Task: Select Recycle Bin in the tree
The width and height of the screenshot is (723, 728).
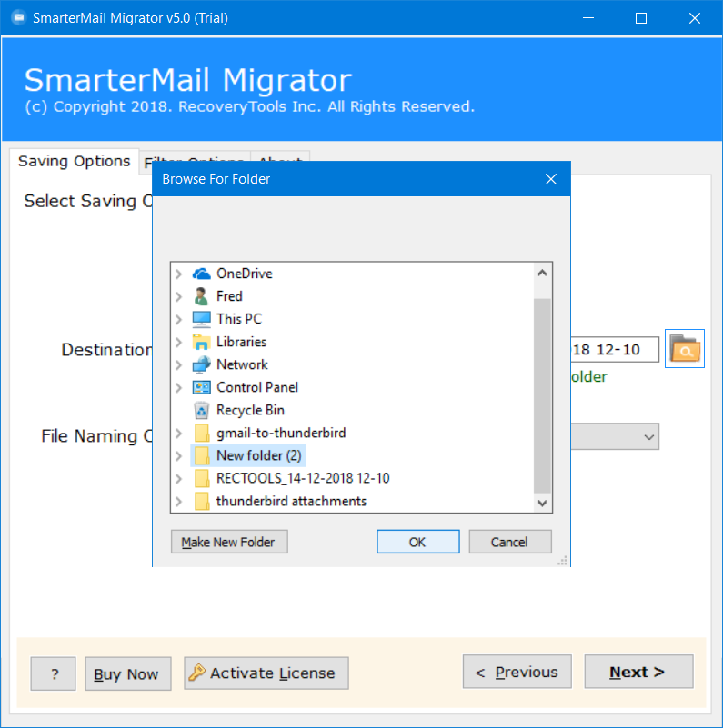Action: point(250,410)
